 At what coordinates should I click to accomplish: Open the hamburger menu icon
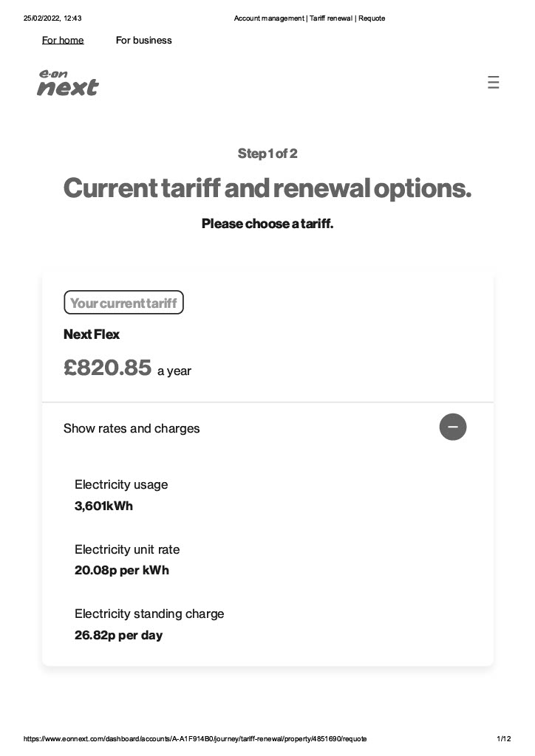(493, 82)
